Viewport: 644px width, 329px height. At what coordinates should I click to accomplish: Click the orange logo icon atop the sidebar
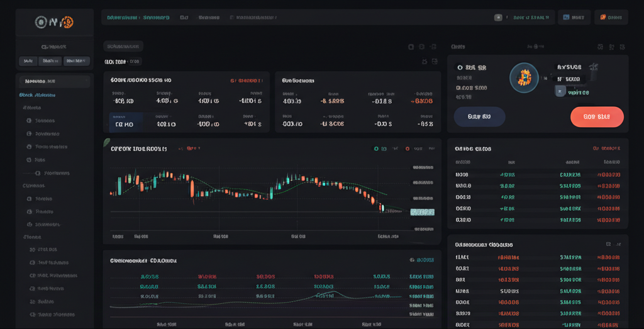click(x=68, y=22)
